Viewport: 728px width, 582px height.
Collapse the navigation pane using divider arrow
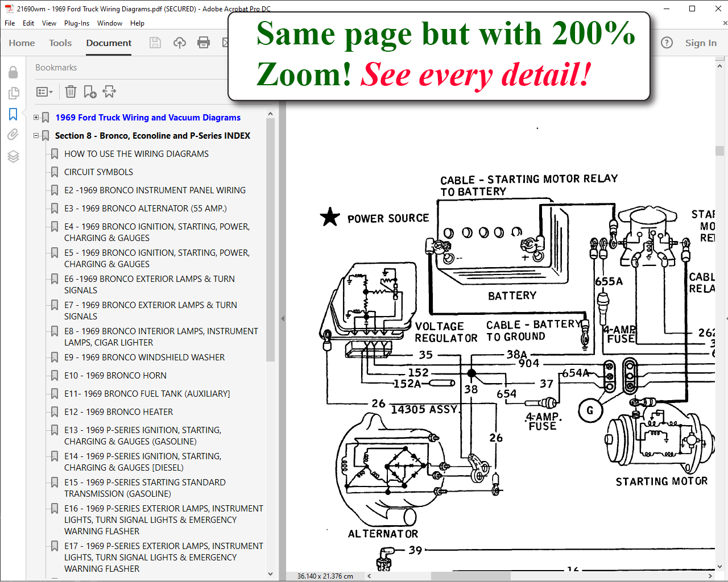283,318
